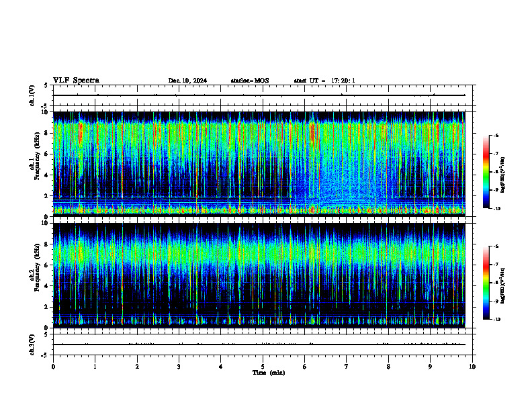This screenshot has width=532, height=411.
Task: Click time axis tick label '3'
Action: click(x=179, y=367)
